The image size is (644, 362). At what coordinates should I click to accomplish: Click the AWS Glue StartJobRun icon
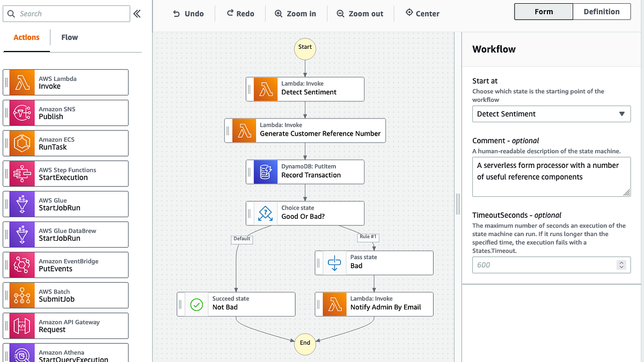(x=21, y=204)
